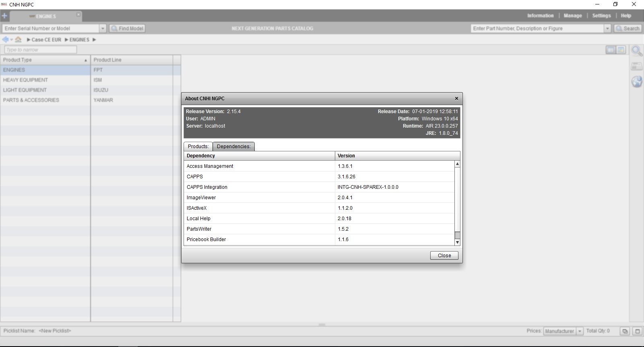Open the ENGINES breadcrumb
The height and width of the screenshot is (347, 644).
[79, 40]
